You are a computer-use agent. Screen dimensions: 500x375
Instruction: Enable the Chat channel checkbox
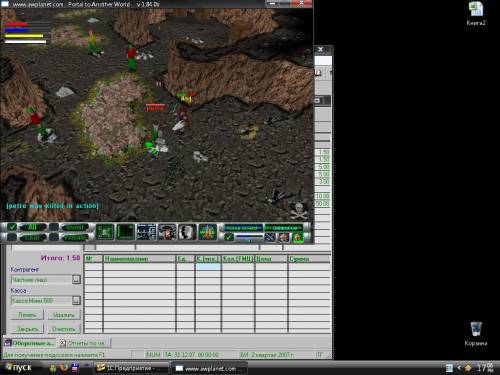click(12, 237)
